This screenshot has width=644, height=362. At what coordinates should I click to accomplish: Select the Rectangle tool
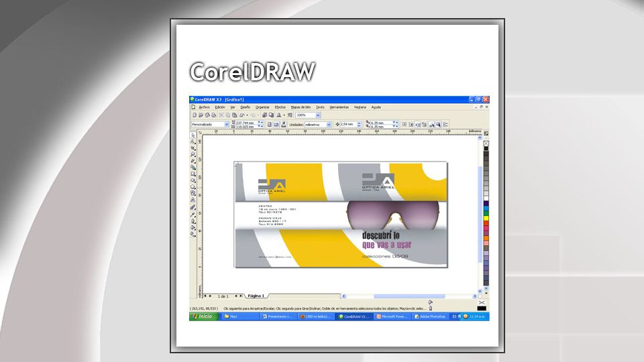[x=193, y=174]
